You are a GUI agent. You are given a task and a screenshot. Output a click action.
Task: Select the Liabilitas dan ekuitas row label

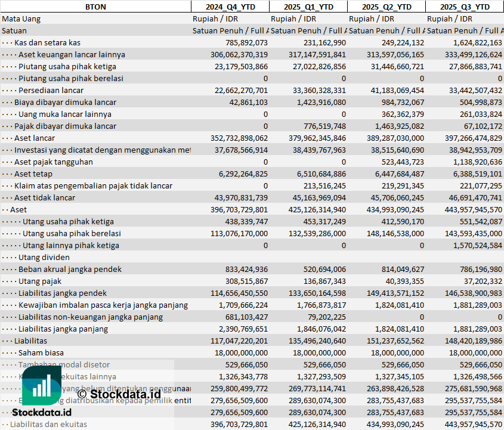coord(48,424)
